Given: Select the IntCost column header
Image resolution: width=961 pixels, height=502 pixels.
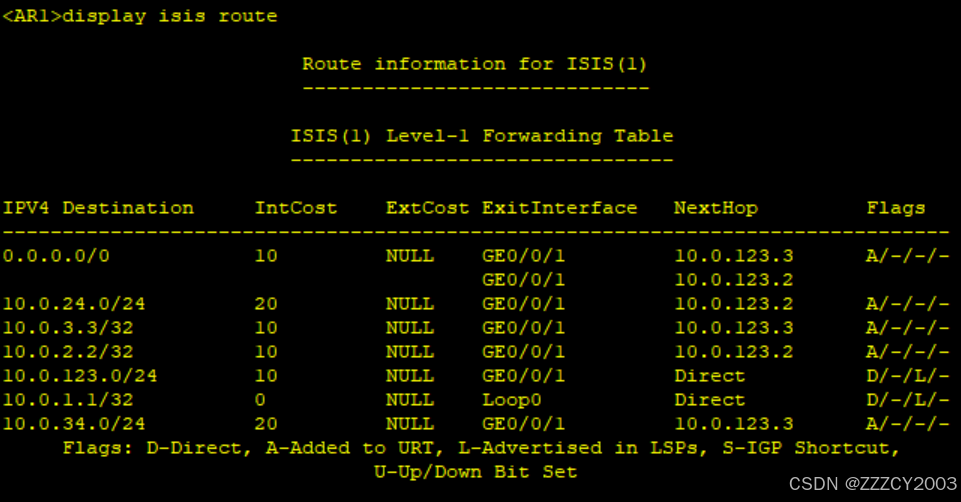Looking at the screenshot, I should pos(296,208).
